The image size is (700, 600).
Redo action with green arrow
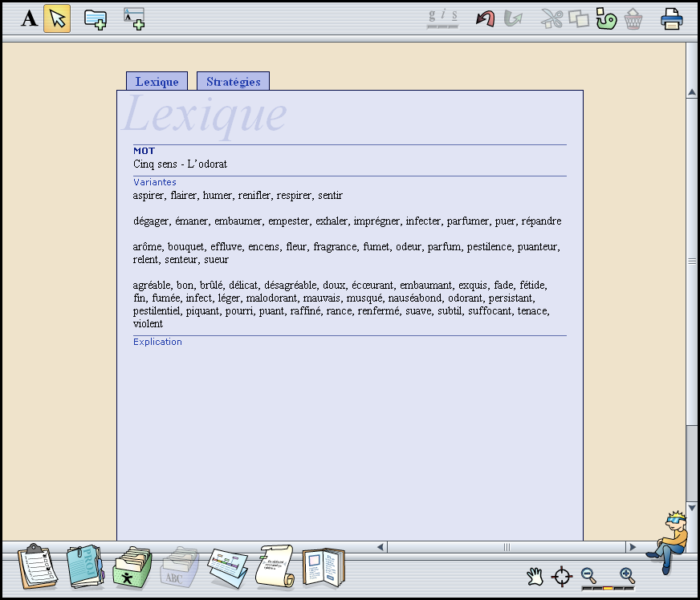pos(513,18)
